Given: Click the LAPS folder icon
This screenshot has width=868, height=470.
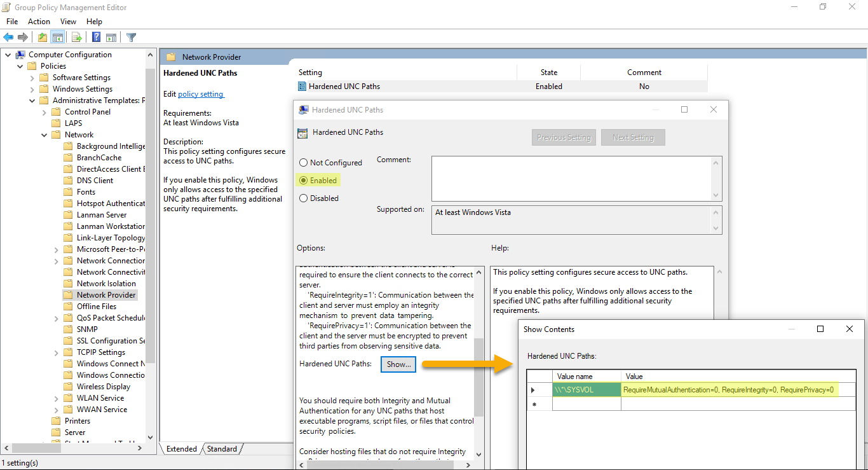Looking at the screenshot, I should click(57, 123).
